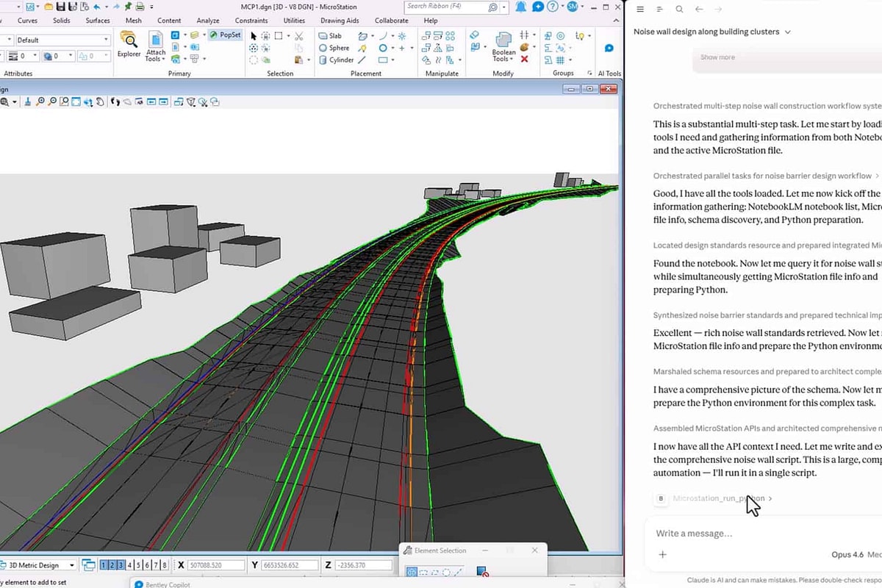Click the Zoom In view tool
The image size is (882, 588).
click(41, 101)
